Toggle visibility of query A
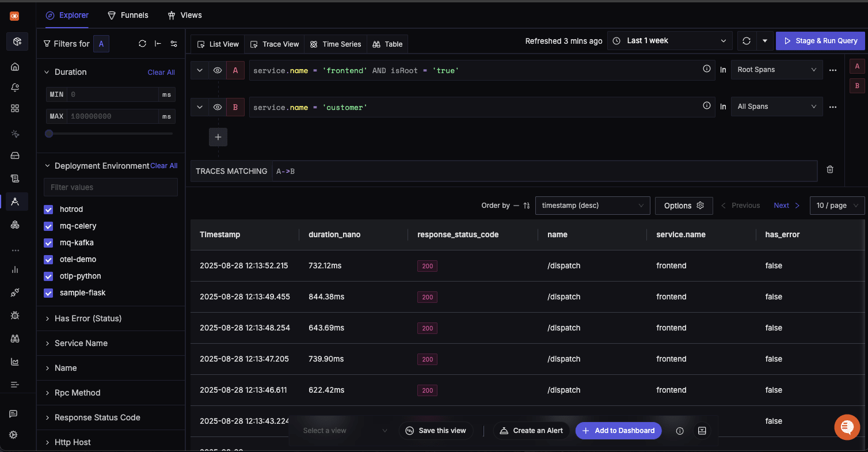Viewport: 868px width, 452px height. coord(218,70)
